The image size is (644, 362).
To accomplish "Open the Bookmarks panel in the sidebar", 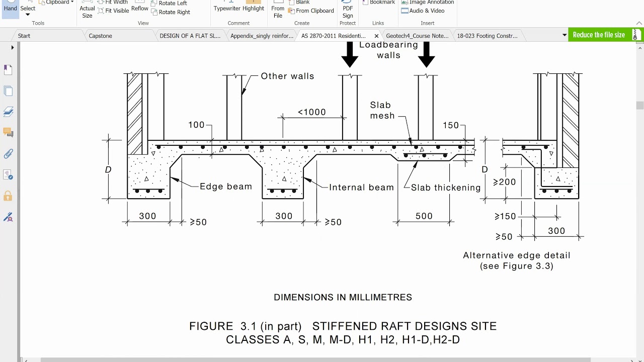I will pyautogui.click(x=8, y=70).
